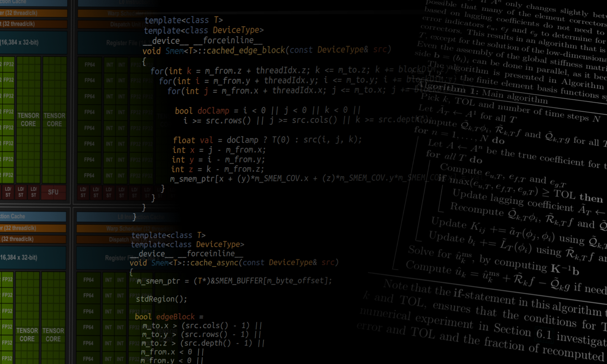This screenshot has height=364, width=607.
Task: Select the doClamp variable declaration
Action: click(x=213, y=111)
